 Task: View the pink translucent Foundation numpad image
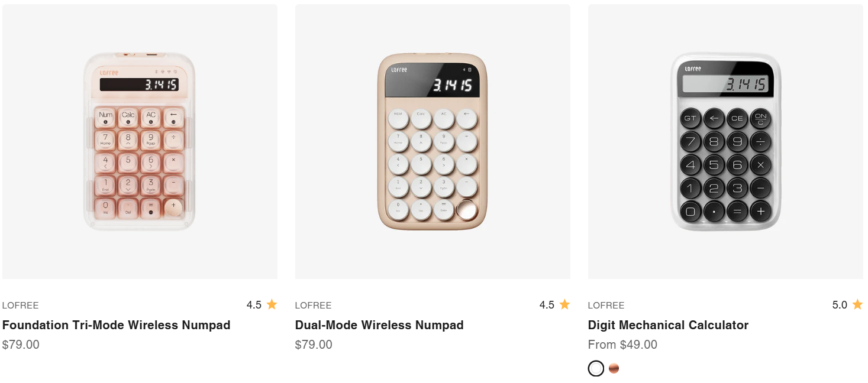click(140, 142)
